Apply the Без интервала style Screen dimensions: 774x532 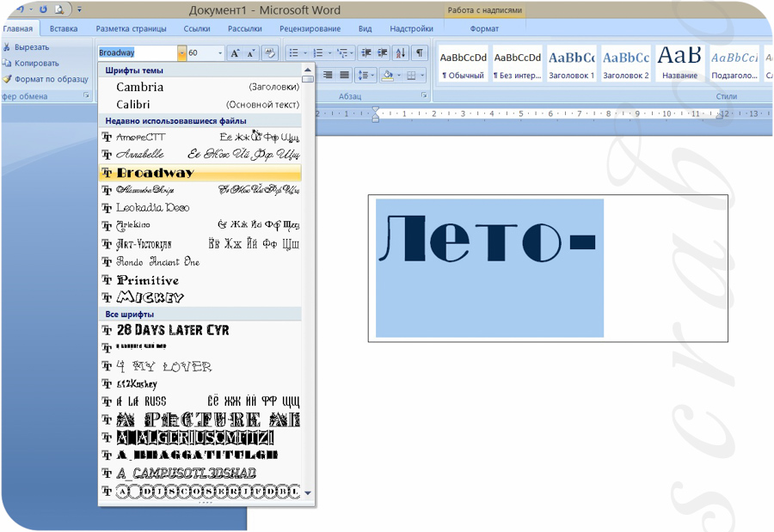click(518, 64)
